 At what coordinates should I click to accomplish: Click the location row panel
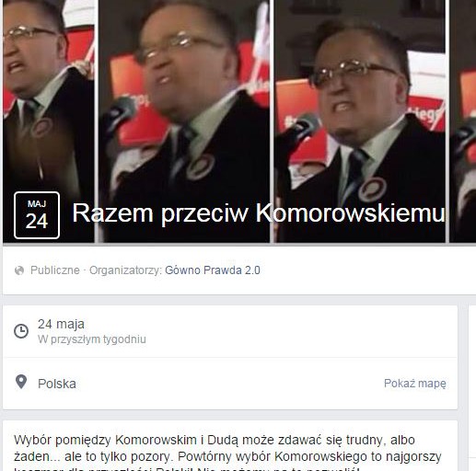(x=230, y=384)
